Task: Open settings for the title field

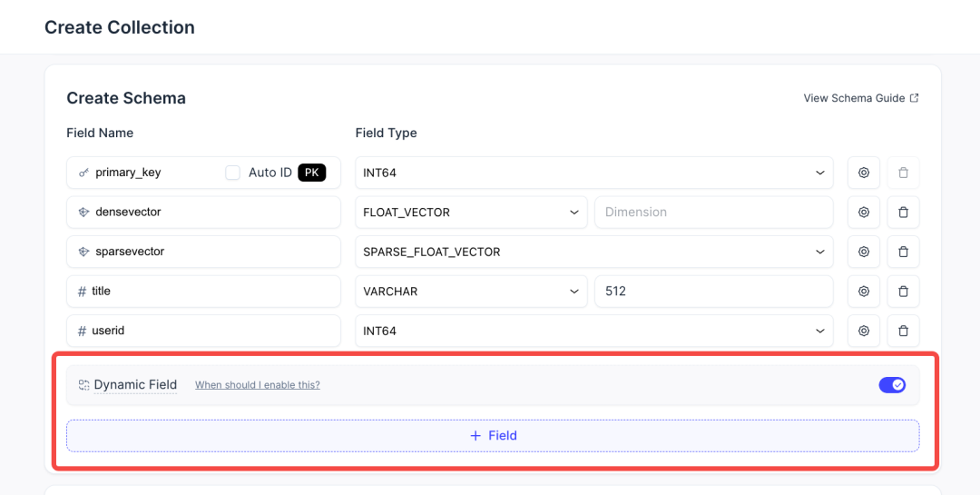Action: tap(864, 292)
